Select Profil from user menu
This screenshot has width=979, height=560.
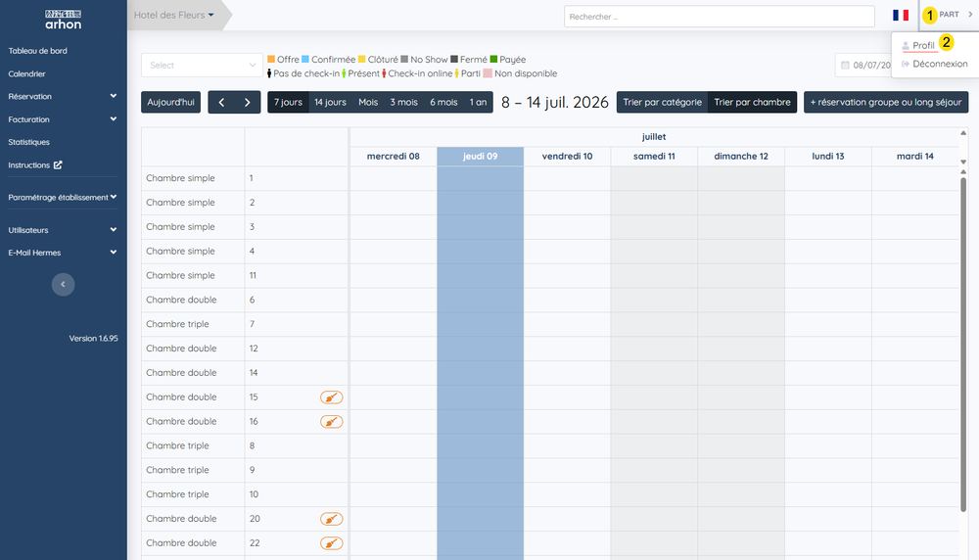click(923, 46)
